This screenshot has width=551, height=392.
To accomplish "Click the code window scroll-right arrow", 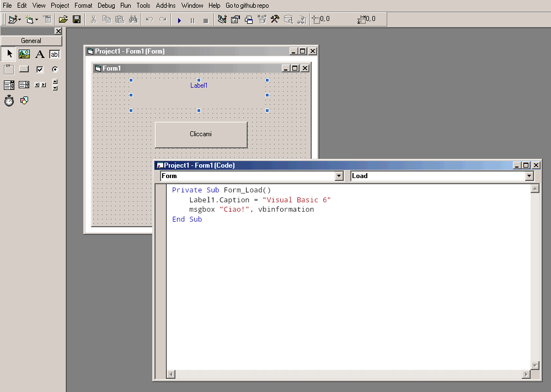I will tap(526, 374).
